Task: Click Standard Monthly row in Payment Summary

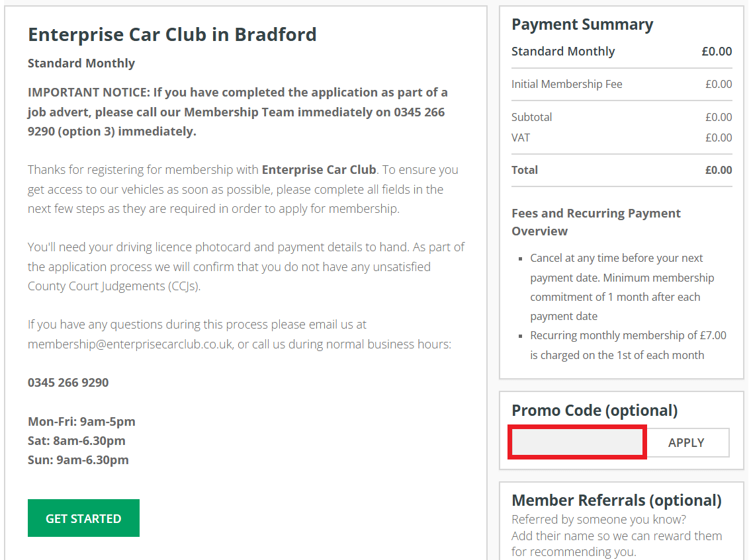Action: pos(563,52)
